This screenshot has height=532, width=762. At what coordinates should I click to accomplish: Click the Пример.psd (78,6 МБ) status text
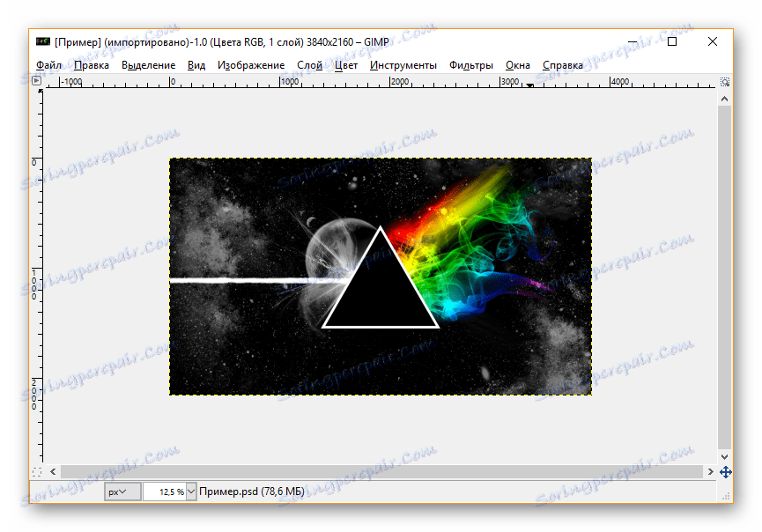point(252,491)
